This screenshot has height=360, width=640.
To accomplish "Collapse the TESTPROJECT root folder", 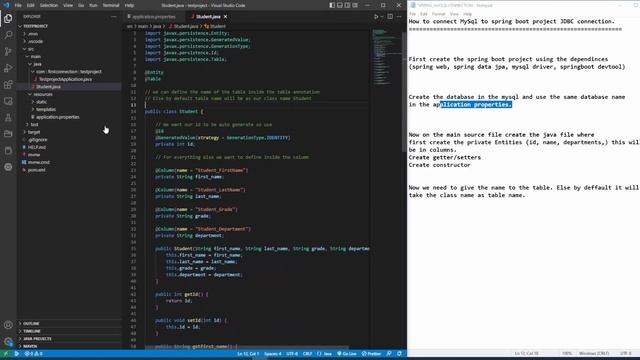I will click(35, 26).
